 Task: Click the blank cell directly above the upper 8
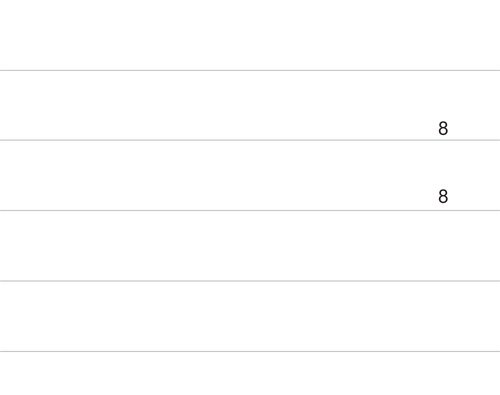[443, 35]
